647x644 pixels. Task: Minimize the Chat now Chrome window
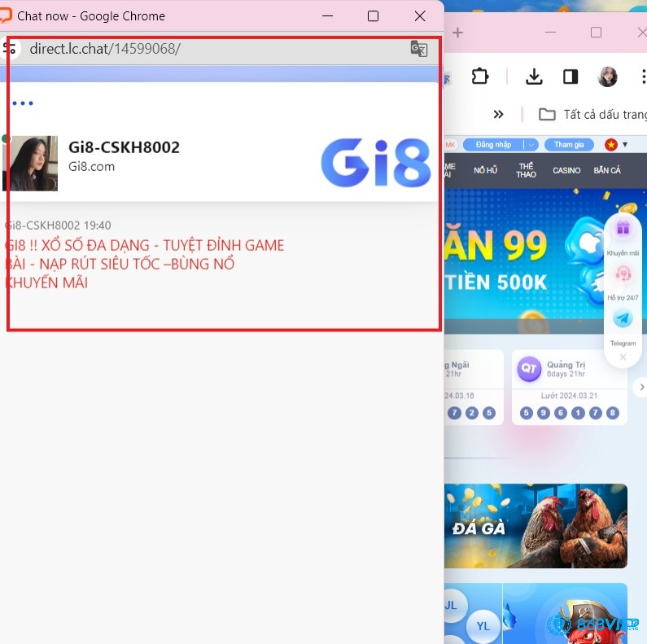328,16
